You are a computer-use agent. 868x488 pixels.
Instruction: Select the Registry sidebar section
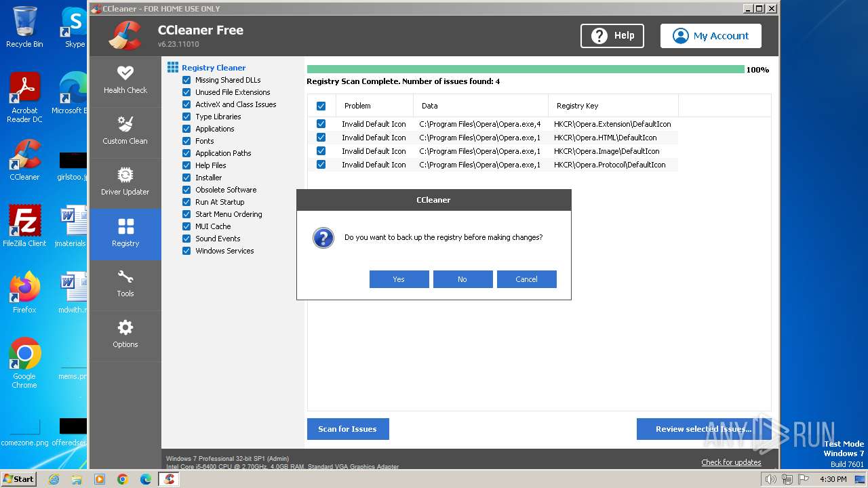[125, 234]
